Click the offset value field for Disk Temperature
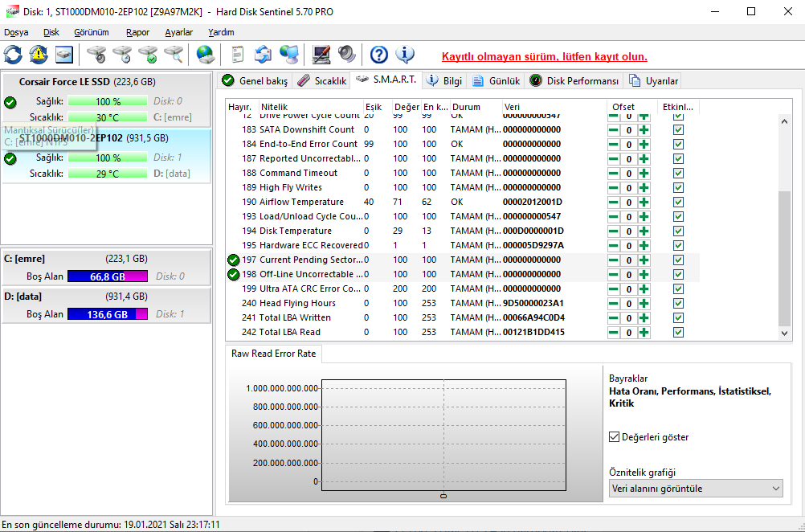The width and height of the screenshot is (805, 532). click(x=629, y=231)
